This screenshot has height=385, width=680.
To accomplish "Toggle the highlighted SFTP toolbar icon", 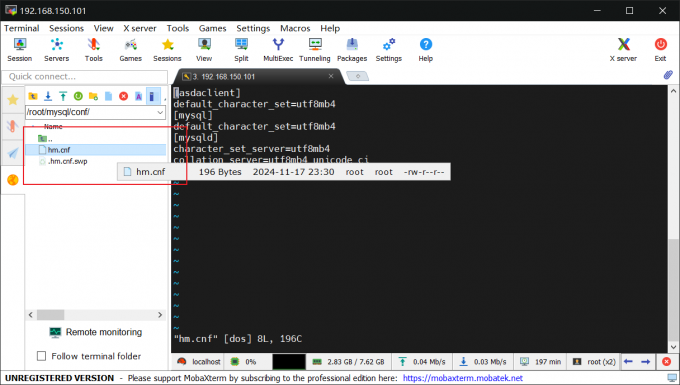I will click(x=153, y=96).
